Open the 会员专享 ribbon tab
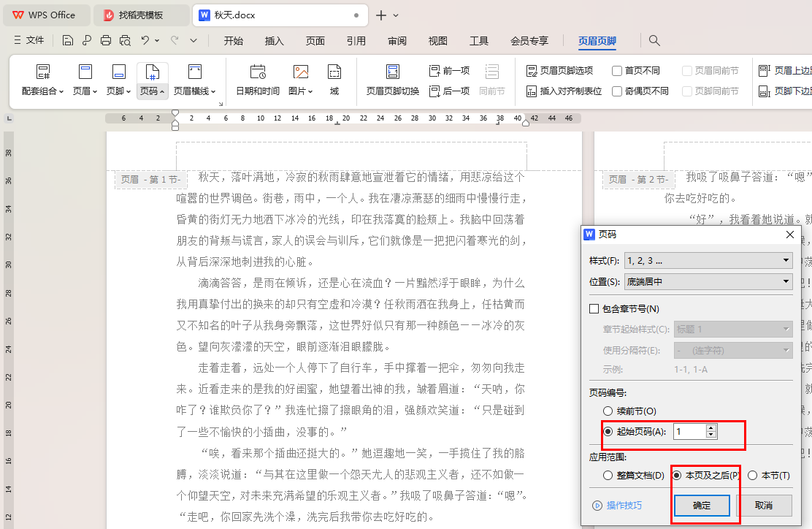Image resolution: width=812 pixels, height=529 pixels. [529, 41]
